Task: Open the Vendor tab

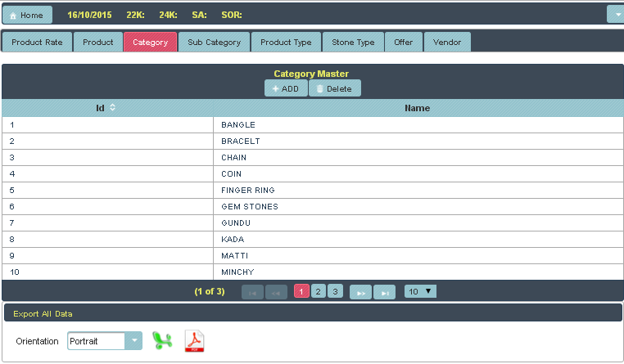Action: (447, 43)
